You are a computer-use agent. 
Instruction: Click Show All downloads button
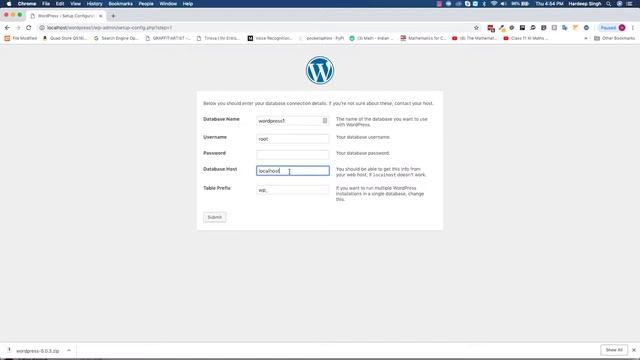point(614,350)
